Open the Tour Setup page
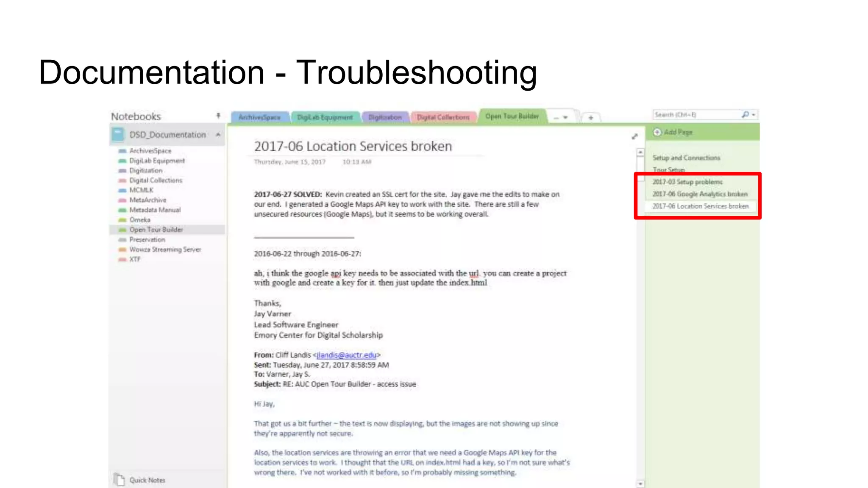 [x=668, y=170]
